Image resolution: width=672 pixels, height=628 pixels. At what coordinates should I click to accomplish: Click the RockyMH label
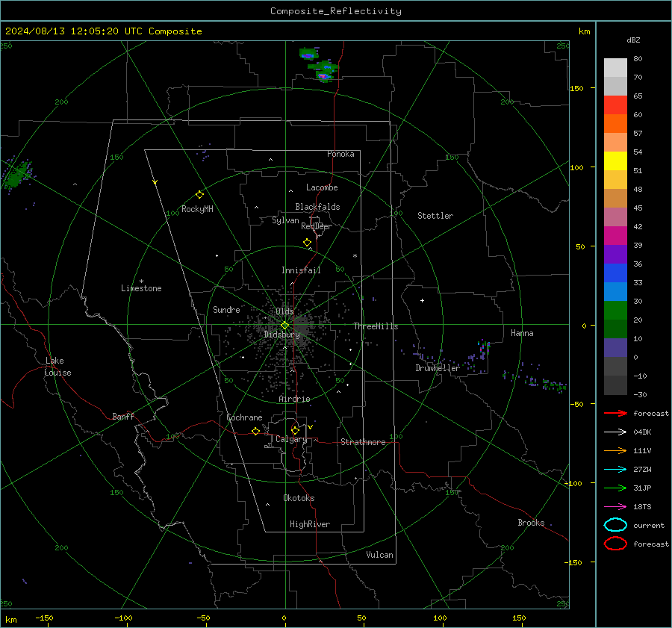[x=197, y=209]
